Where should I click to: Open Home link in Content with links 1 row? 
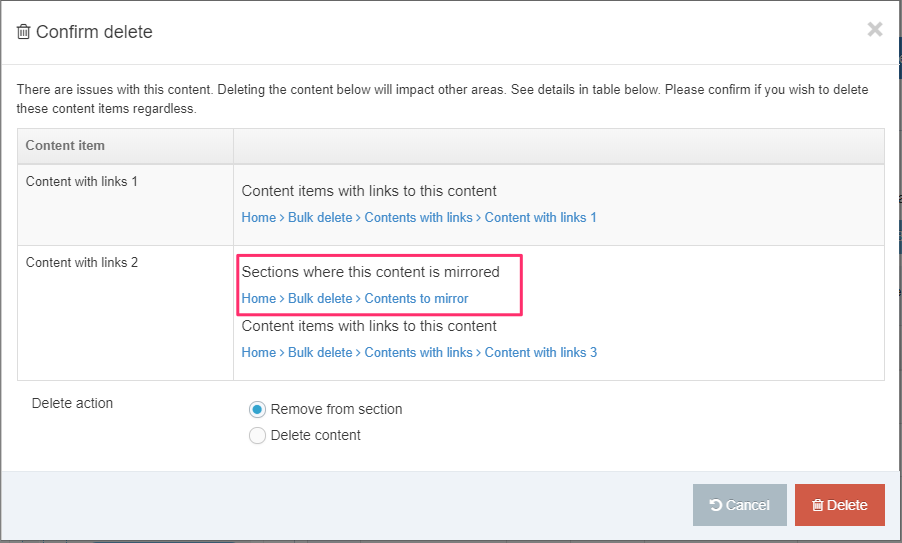tap(259, 217)
